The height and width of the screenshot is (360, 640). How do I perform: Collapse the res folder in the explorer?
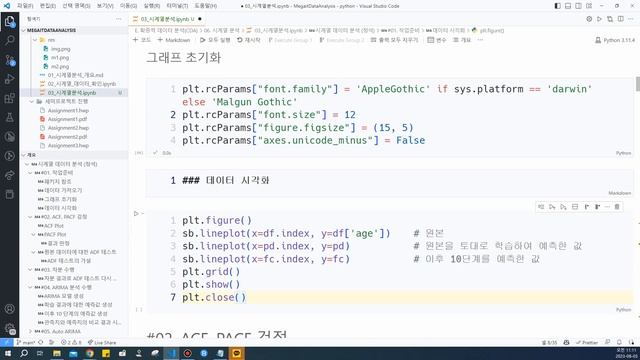[35, 40]
